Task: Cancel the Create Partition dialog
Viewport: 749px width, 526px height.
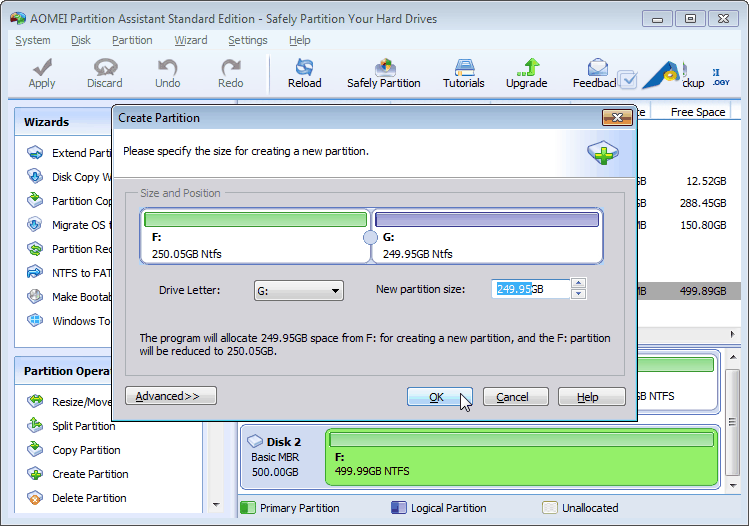Action: pos(515,397)
